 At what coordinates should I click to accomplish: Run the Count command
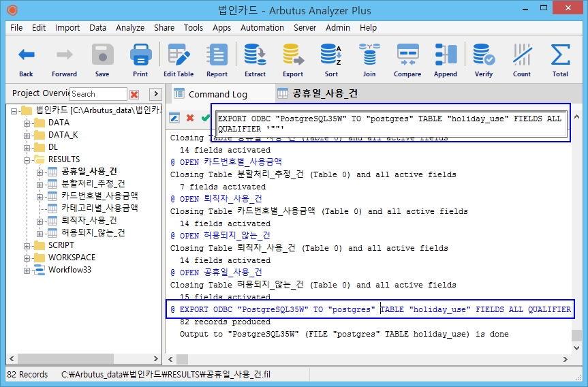[522, 60]
